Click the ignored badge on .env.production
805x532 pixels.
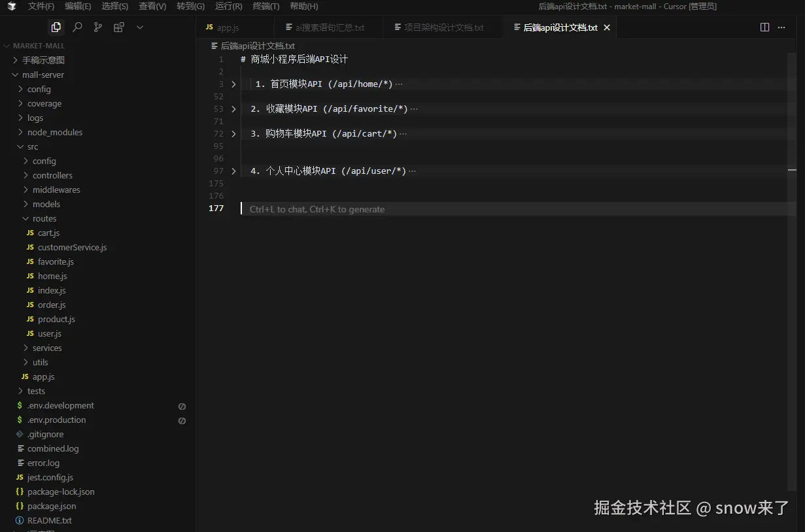click(x=182, y=420)
